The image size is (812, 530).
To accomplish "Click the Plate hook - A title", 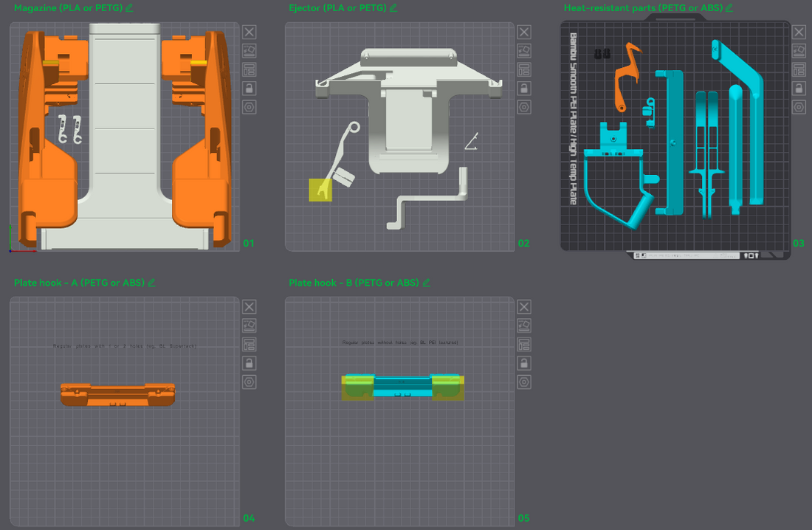I will [79, 283].
